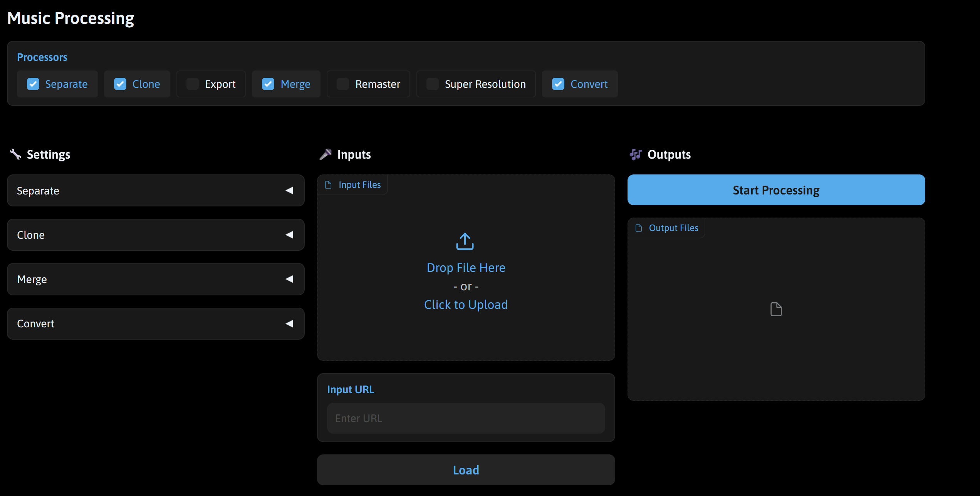The height and width of the screenshot is (496, 980).
Task: Click the upload arrow icon in drop area
Action: pos(465,241)
